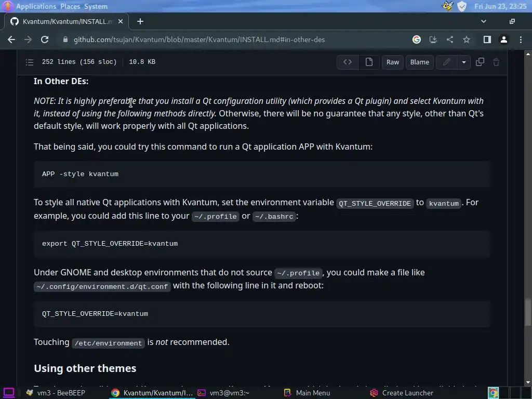Click the page vertical scrollbar thumb
Viewport: 532px width, 399px height.
click(528, 312)
